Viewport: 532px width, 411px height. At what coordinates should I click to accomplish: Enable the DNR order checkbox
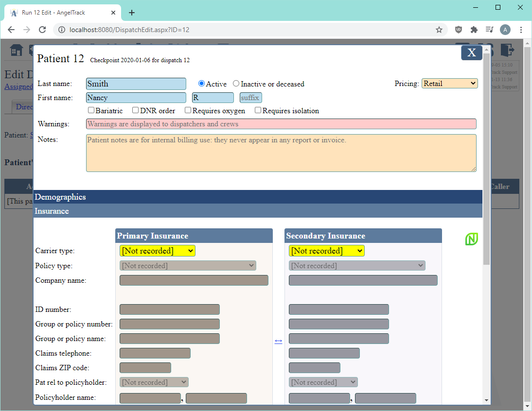[135, 110]
